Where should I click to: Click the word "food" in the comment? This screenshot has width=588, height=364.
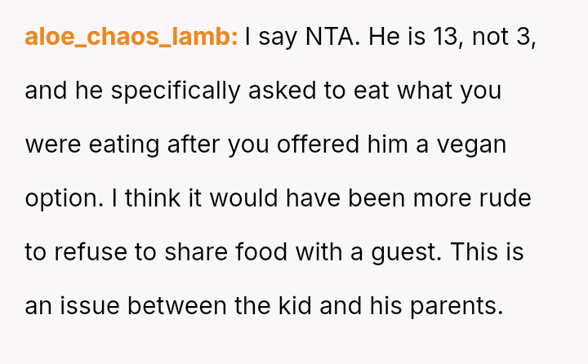point(261,252)
